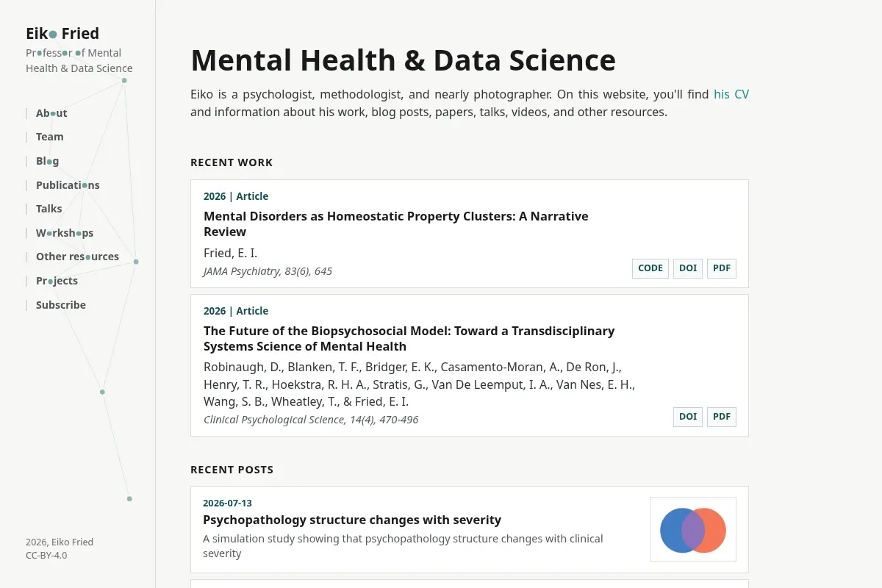
Task: Open Other resources page
Action: 77,257
